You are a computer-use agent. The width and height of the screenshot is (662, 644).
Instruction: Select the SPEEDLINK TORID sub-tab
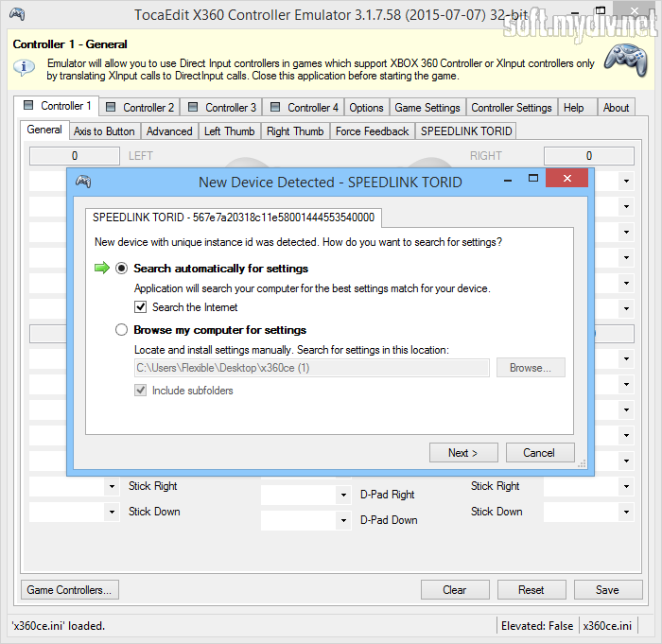coord(466,131)
